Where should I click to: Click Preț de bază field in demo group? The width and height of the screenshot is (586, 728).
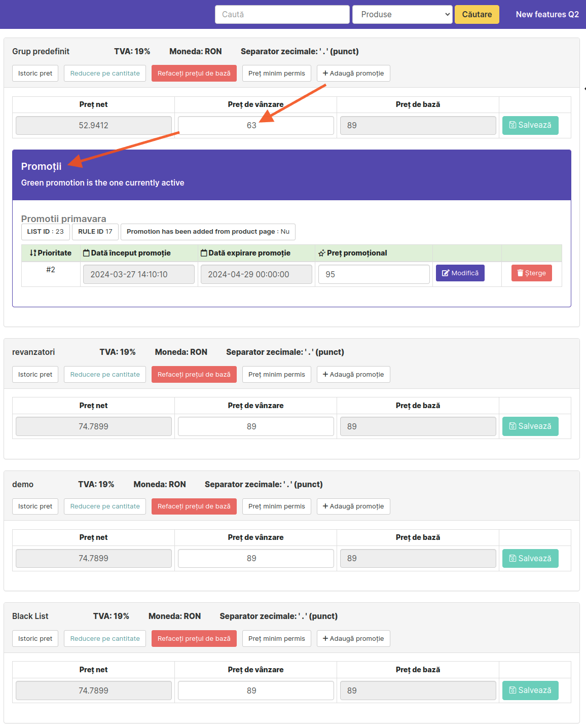coord(418,558)
